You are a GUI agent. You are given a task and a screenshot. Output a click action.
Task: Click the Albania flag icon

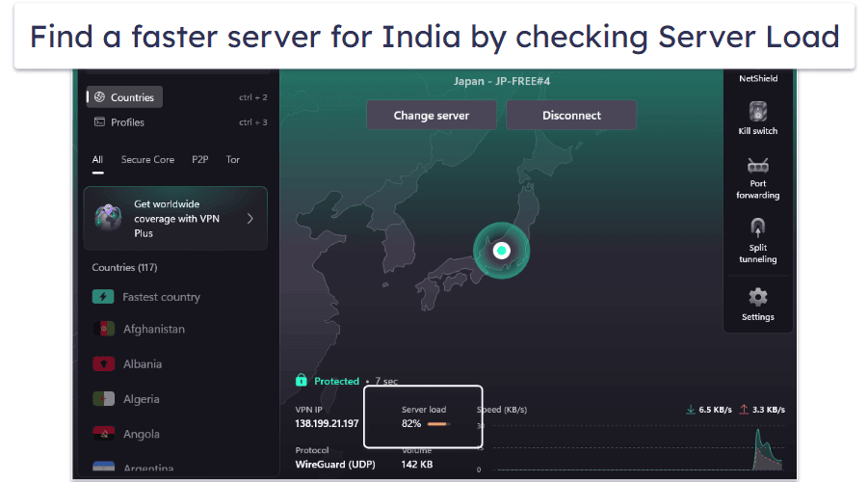103,364
